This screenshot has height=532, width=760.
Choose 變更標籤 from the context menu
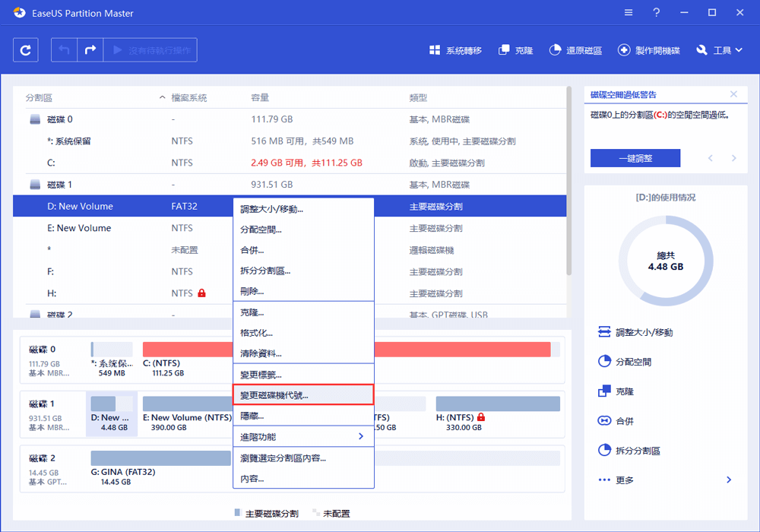click(303, 375)
